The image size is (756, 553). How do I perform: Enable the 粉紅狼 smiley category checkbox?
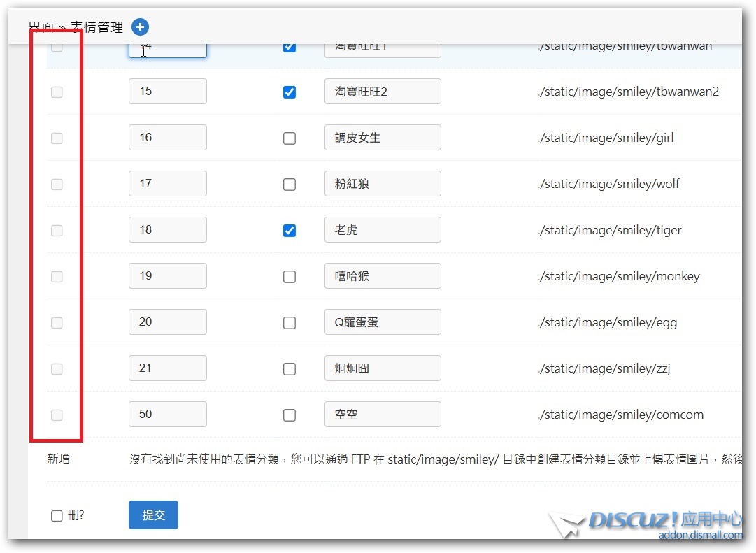point(290,185)
